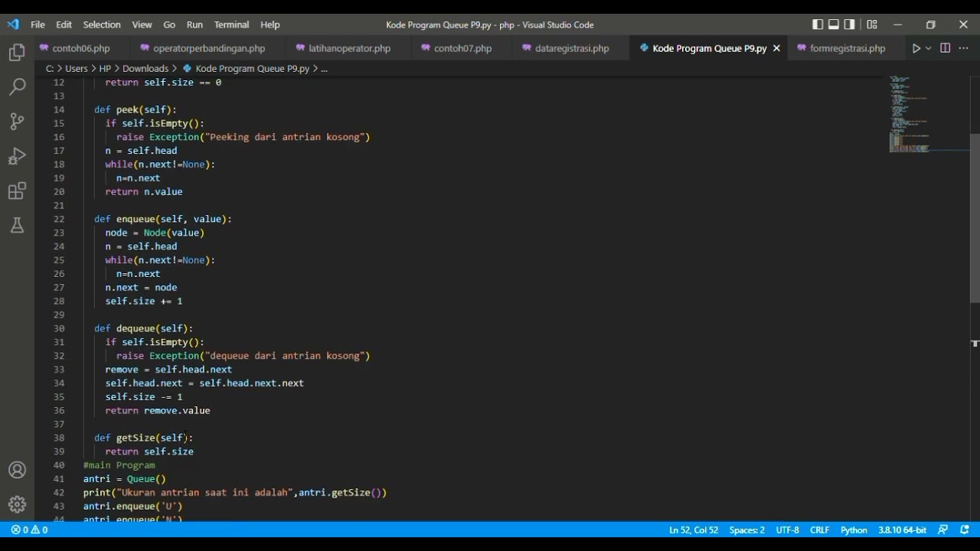980x551 pixels.
Task: Click 'self.size += 1' code line
Action: 144,301
